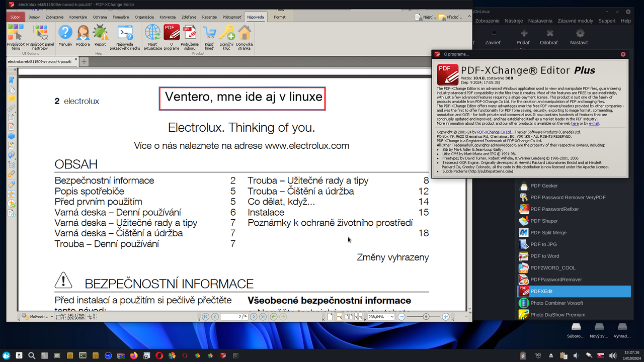The image size is (644, 362).
Task: Open the Súbor file menu
Action: coord(15,17)
